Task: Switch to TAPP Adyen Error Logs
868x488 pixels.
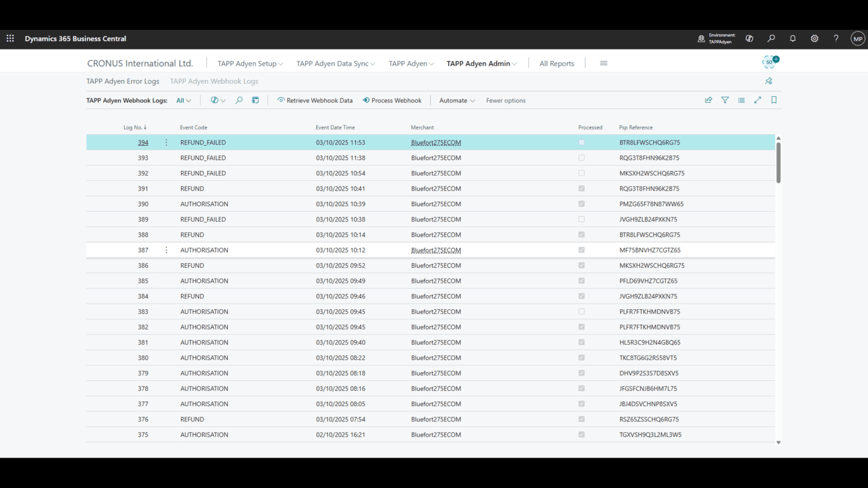Action: coord(123,81)
